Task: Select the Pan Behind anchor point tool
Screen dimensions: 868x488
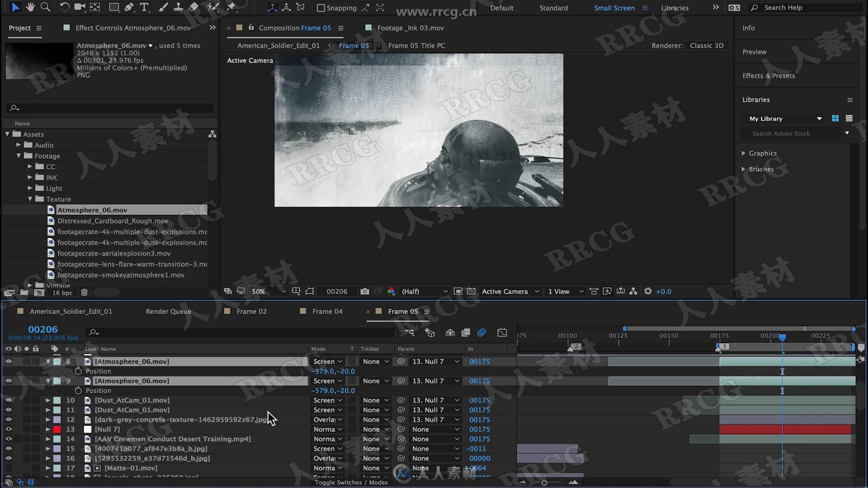Action: tap(95, 7)
